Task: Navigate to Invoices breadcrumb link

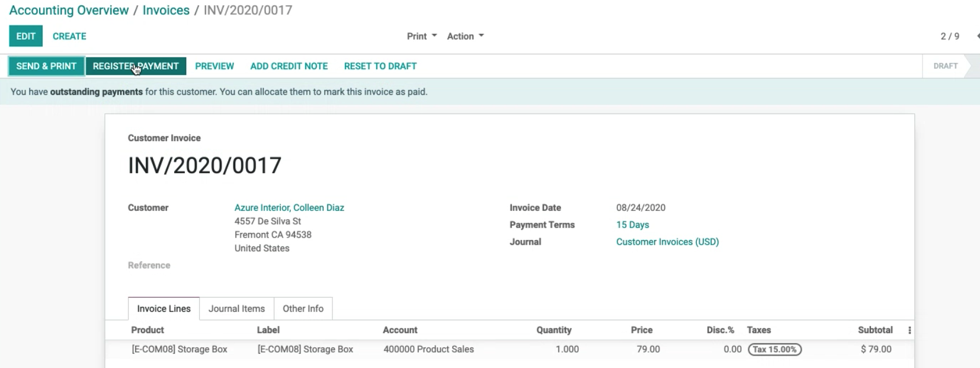Action: click(x=166, y=10)
